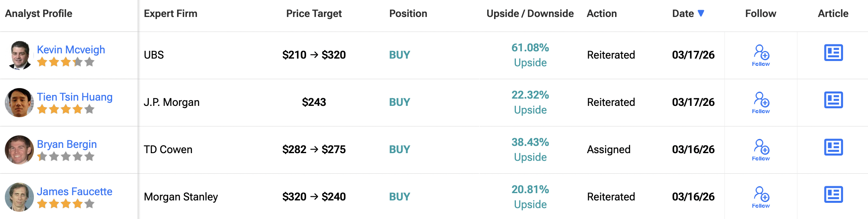This screenshot has width=868, height=219.
Task: Sort by Price Target column header
Action: [314, 14]
